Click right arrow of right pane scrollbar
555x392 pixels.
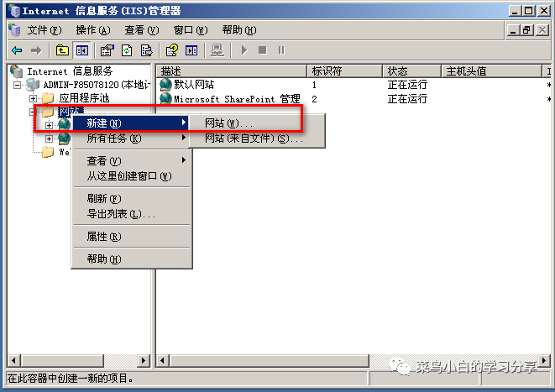click(544, 361)
